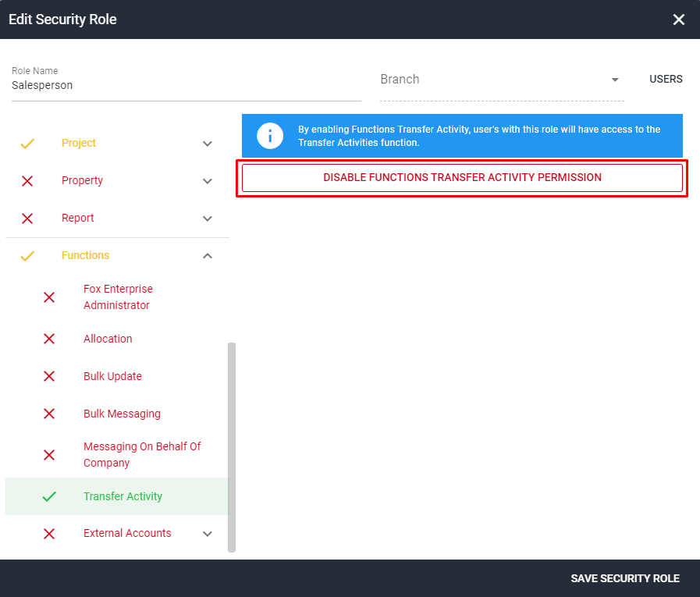Click the red X next to Property

27,180
